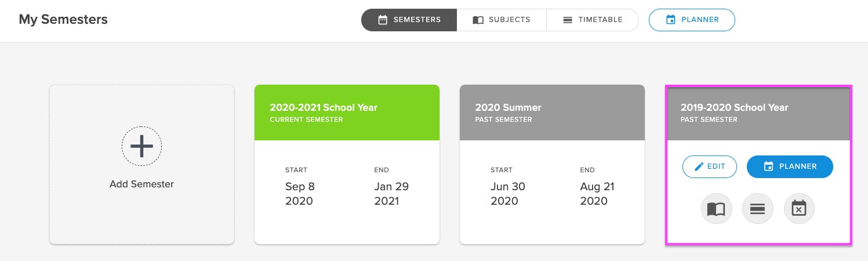Screen dimensions: 868x261
Task: Open the Planner from the top bar
Action: point(692,20)
